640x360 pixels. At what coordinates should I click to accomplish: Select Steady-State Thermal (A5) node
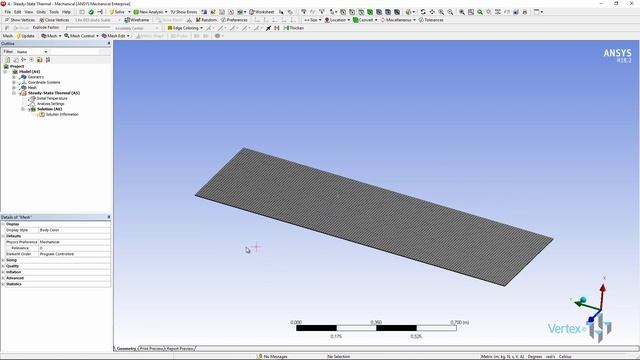coord(54,93)
